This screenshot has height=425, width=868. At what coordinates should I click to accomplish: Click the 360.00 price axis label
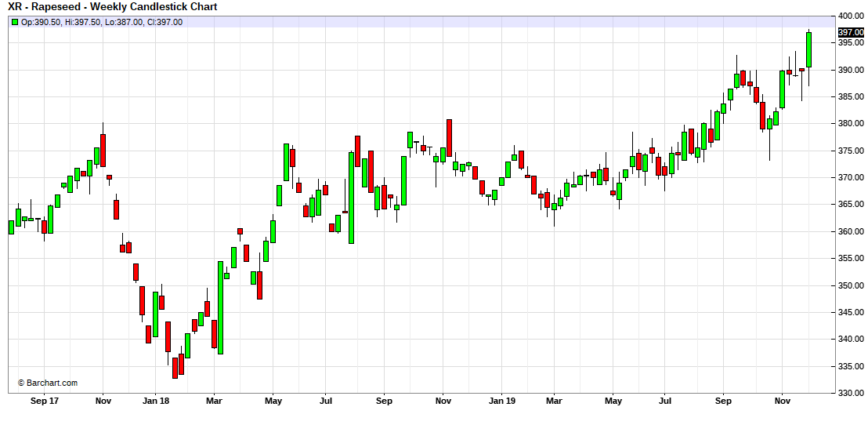pyautogui.click(x=851, y=231)
